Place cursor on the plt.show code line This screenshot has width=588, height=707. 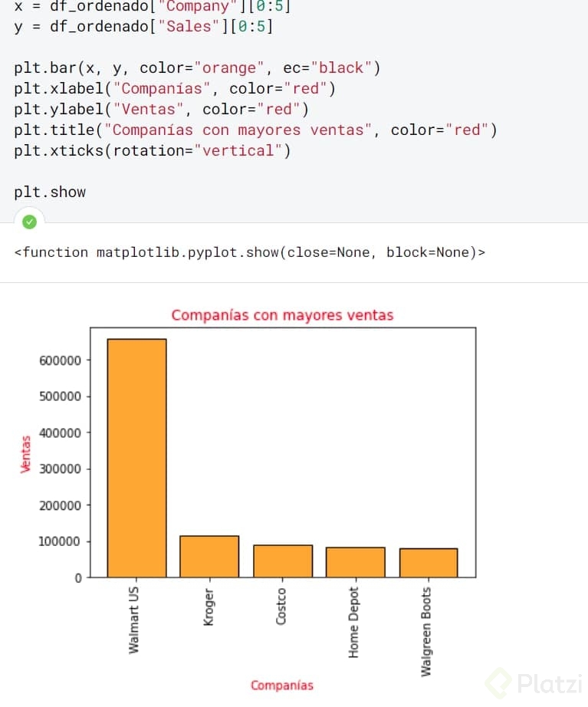[50, 192]
